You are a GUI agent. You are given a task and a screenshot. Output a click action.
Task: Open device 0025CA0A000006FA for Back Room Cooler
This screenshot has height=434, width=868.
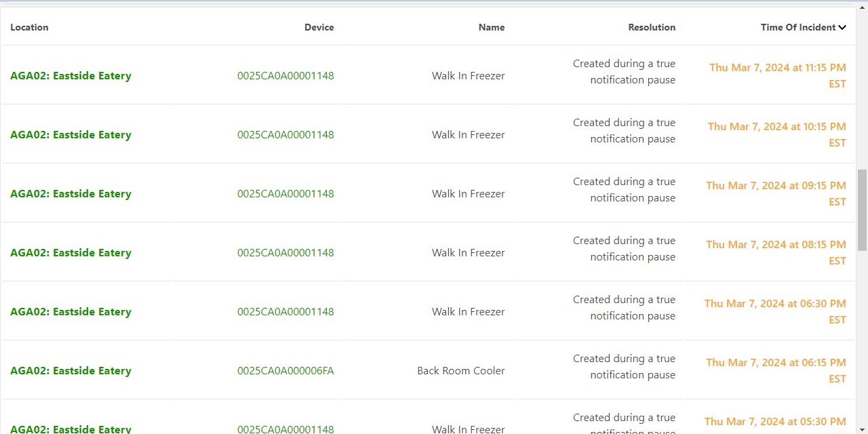click(x=285, y=370)
